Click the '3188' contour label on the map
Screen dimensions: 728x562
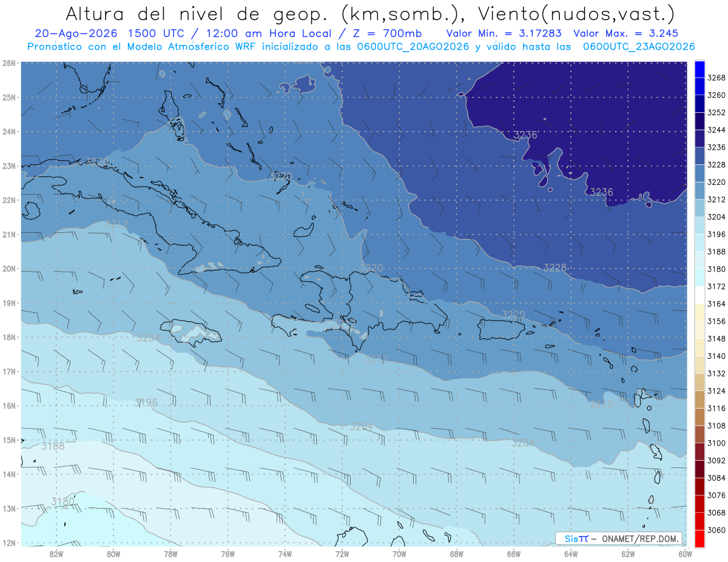(x=53, y=446)
